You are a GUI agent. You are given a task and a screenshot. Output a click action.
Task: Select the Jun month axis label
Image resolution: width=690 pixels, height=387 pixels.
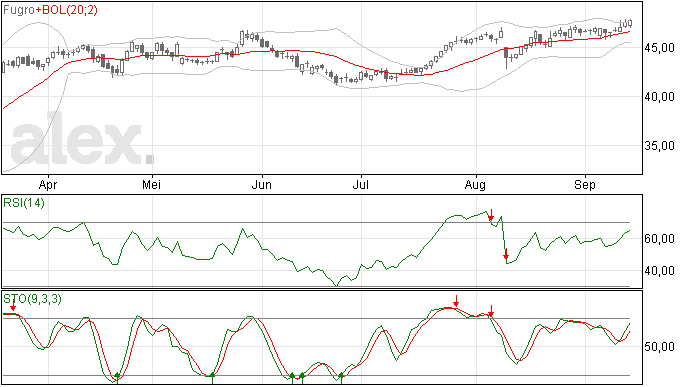coord(261,185)
